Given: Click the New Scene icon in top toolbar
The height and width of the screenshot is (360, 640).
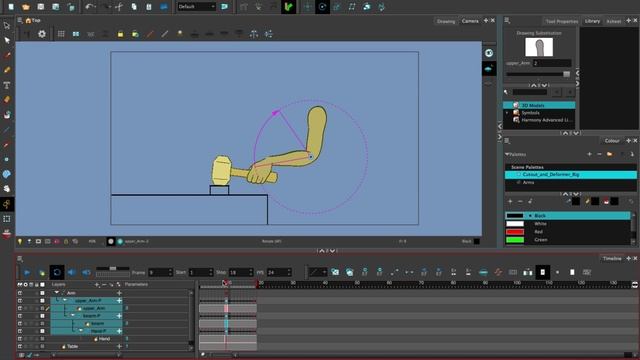Looking at the screenshot, I should (11, 7).
